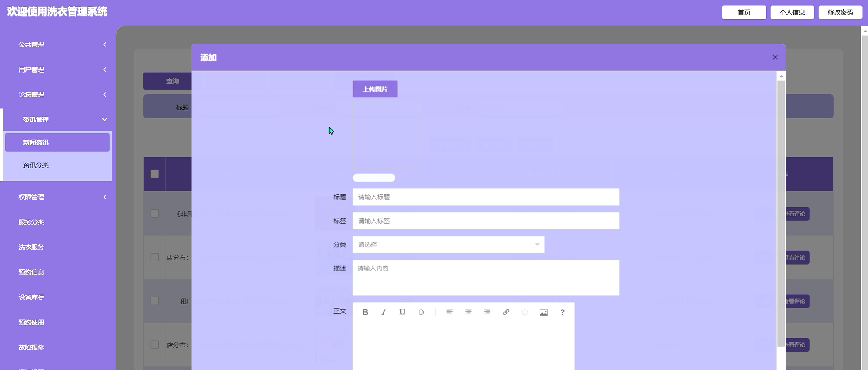Open the editor help question-mark icon
This screenshot has height=370, width=868.
point(562,312)
